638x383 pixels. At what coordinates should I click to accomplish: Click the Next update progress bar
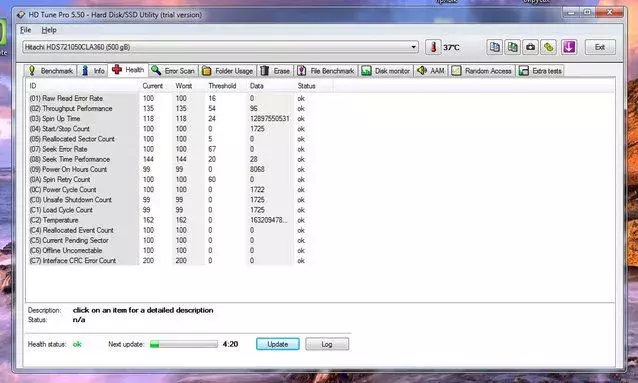pos(184,344)
